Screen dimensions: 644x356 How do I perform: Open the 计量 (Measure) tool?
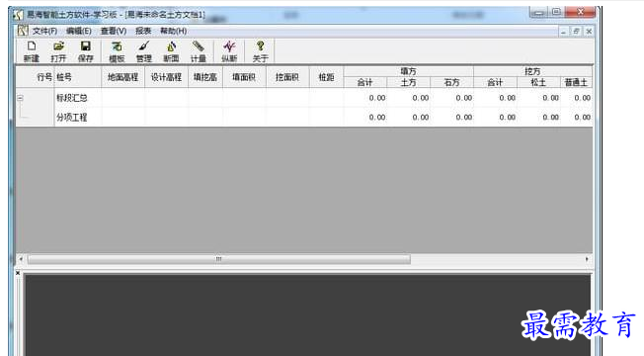198,51
